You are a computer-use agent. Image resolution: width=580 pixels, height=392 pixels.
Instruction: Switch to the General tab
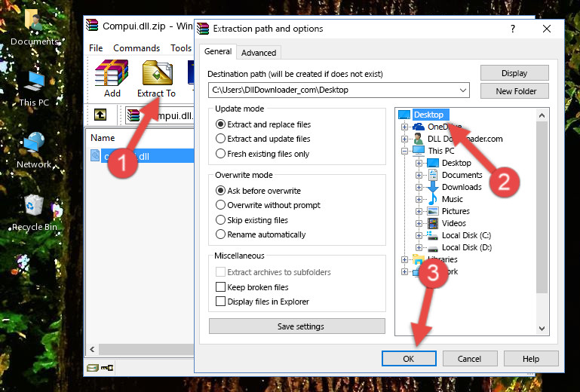[x=218, y=51]
